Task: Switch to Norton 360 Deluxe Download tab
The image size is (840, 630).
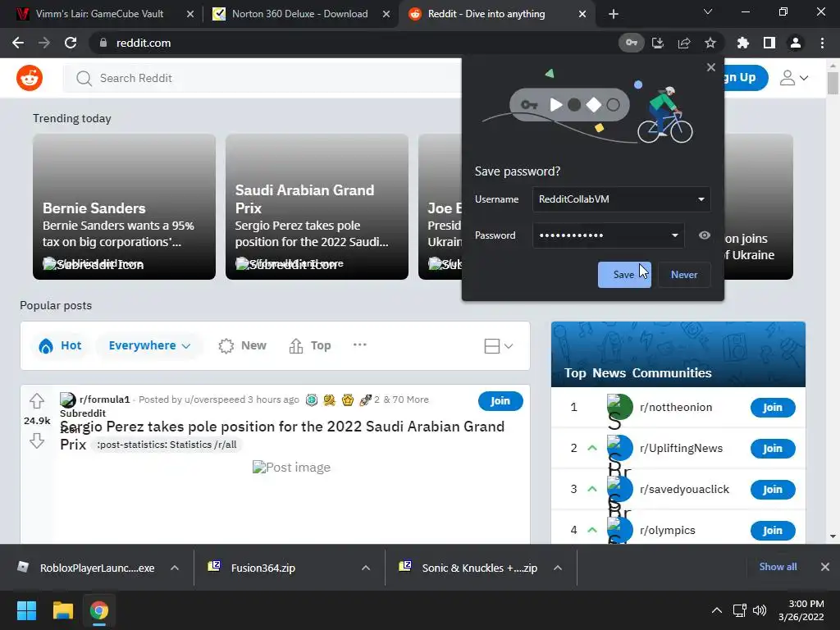Action: coord(300,14)
